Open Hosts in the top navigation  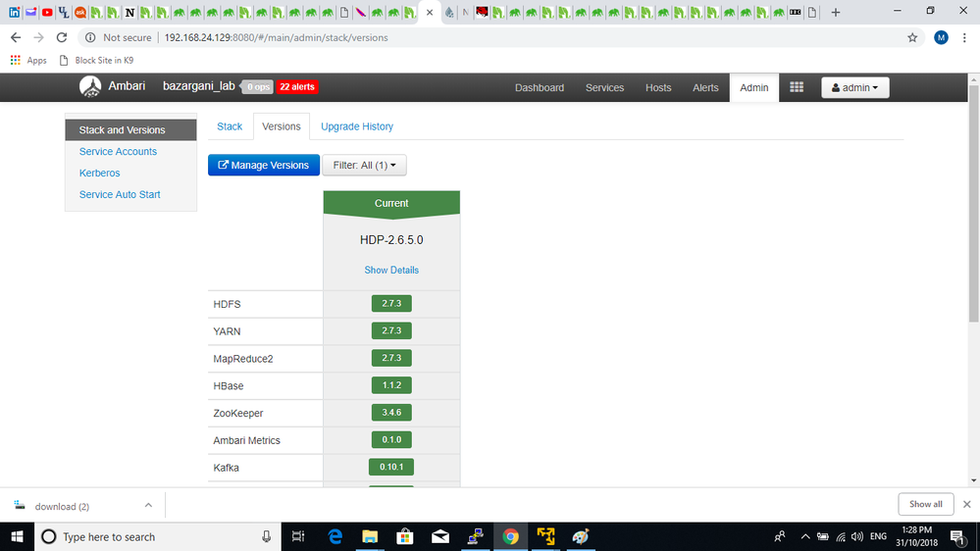[x=658, y=87]
